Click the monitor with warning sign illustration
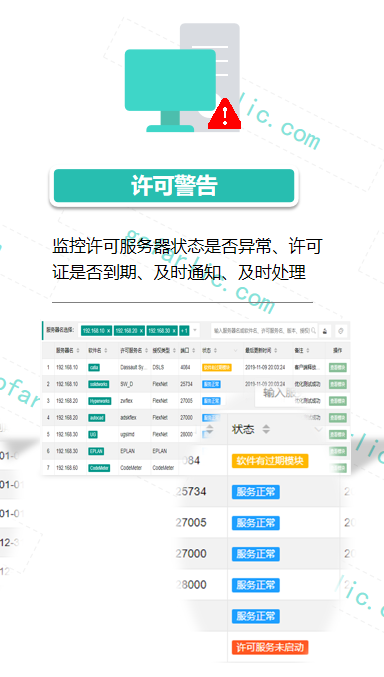This screenshot has width=384, height=677. click(182, 78)
